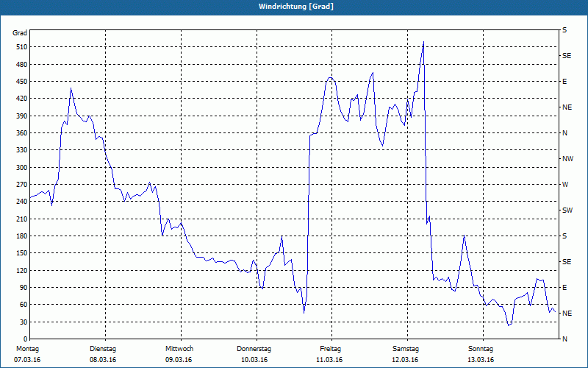Click the date 07.03.16
The height and width of the screenshot is (368, 588).
pyautogui.click(x=27, y=360)
